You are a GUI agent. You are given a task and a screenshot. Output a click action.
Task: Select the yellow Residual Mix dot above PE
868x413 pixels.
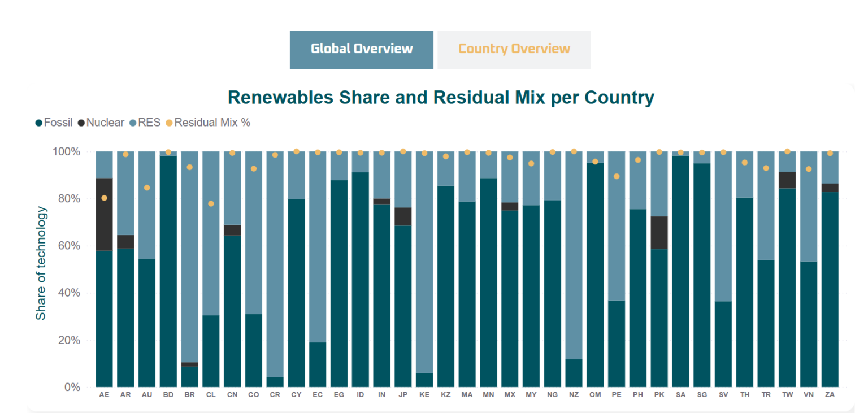click(617, 176)
